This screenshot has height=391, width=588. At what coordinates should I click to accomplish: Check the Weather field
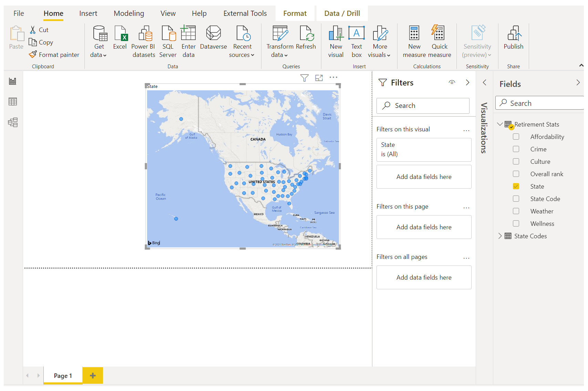click(516, 211)
